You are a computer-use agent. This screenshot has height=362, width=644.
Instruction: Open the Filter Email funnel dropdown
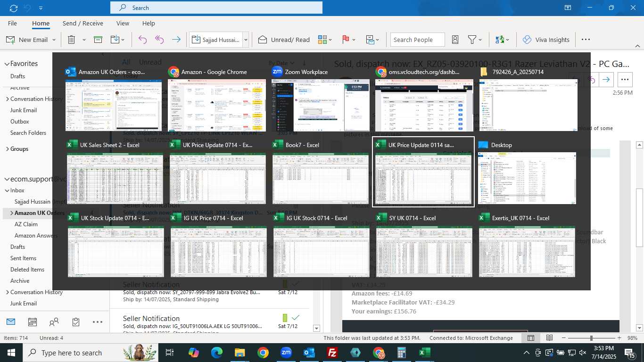pyautogui.click(x=474, y=40)
